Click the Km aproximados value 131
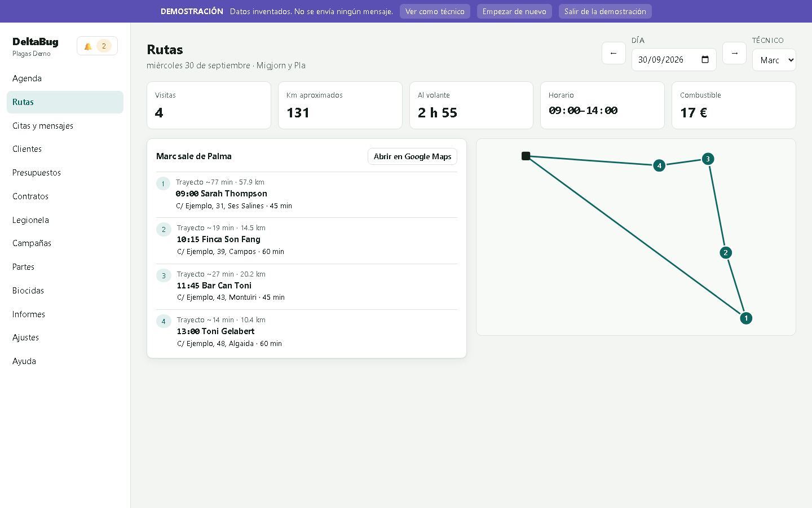 point(298,113)
